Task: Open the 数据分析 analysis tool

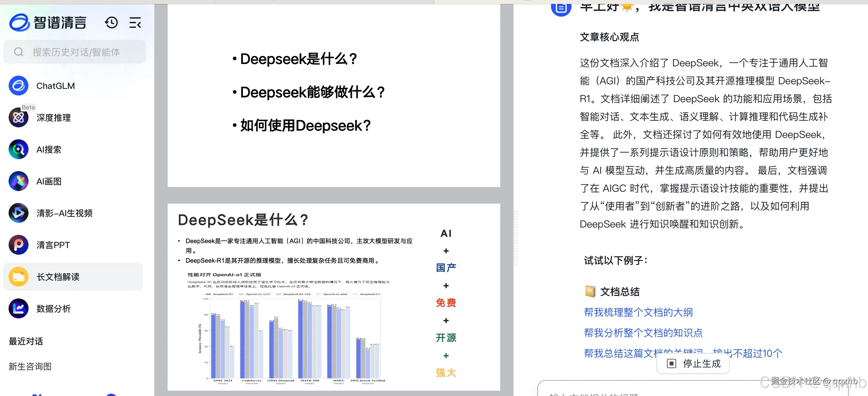Action: pyautogui.click(x=53, y=308)
